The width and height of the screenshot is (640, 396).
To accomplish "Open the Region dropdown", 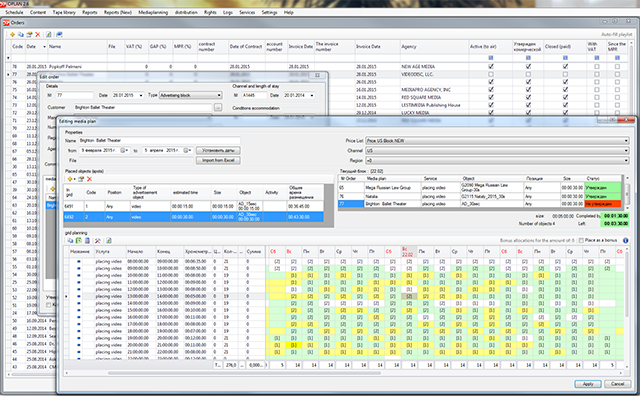I will pos(626,160).
